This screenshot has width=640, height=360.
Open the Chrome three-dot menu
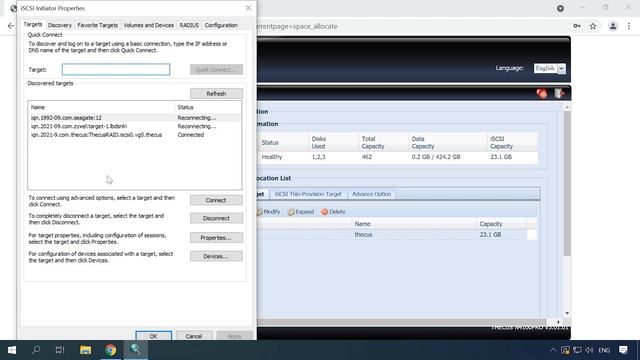point(629,26)
